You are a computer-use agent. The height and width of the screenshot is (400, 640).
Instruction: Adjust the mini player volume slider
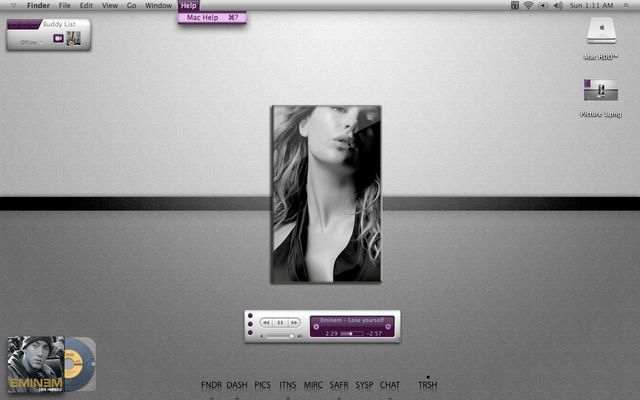280,336
